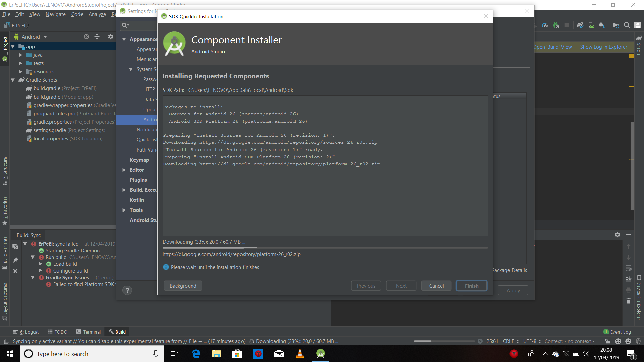644x362 pixels.
Task: Collapse the app module tree node
Action: tap(13, 47)
